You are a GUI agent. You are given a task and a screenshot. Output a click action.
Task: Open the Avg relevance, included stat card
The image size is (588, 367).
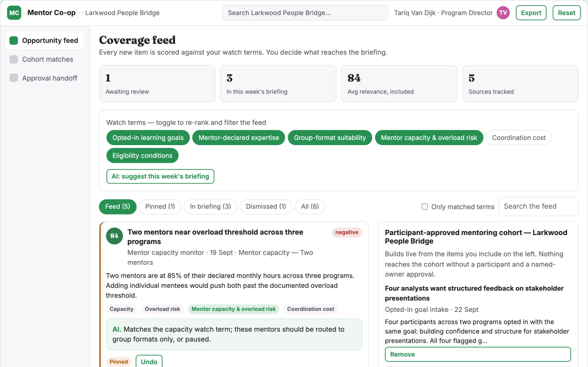(x=399, y=84)
